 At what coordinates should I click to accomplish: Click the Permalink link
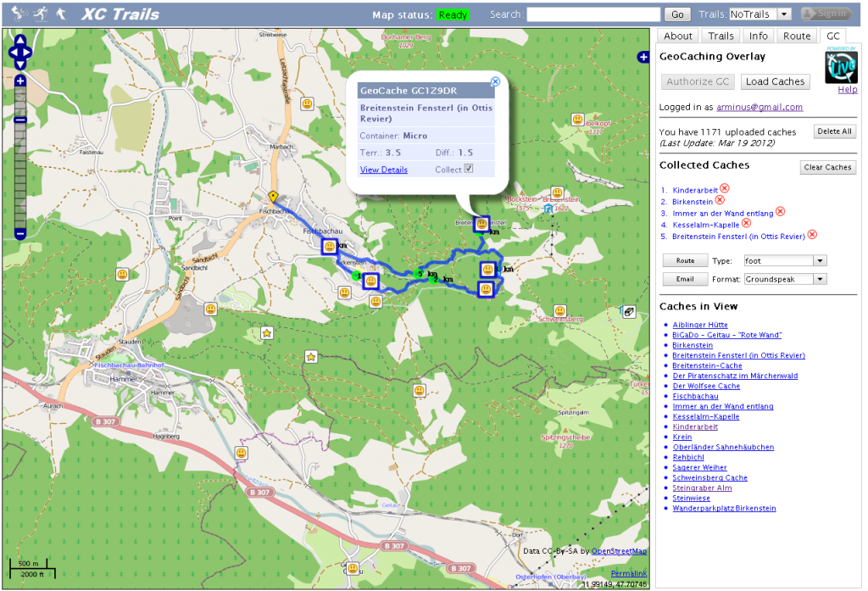click(x=629, y=573)
